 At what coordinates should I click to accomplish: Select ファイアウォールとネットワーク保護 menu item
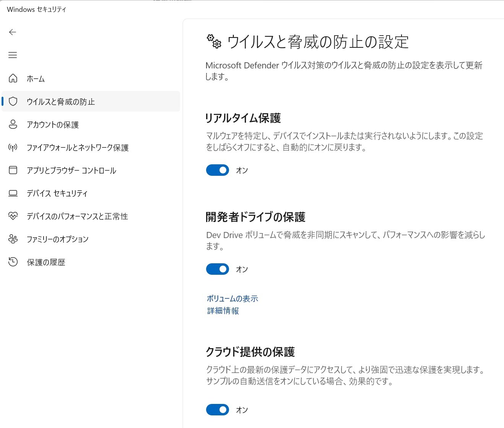click(x=78, y=148)
